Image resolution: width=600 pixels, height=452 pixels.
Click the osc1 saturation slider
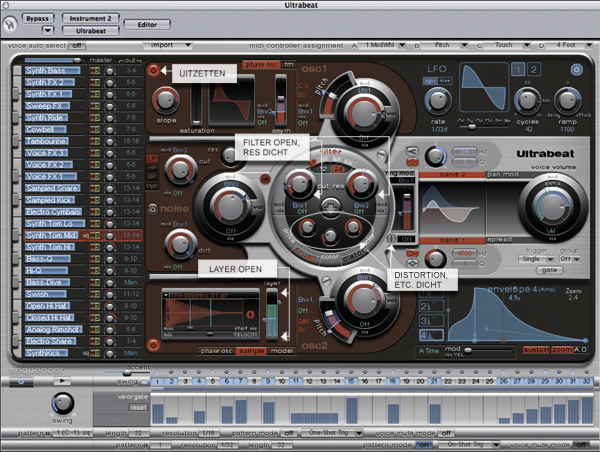pos(196,103)
